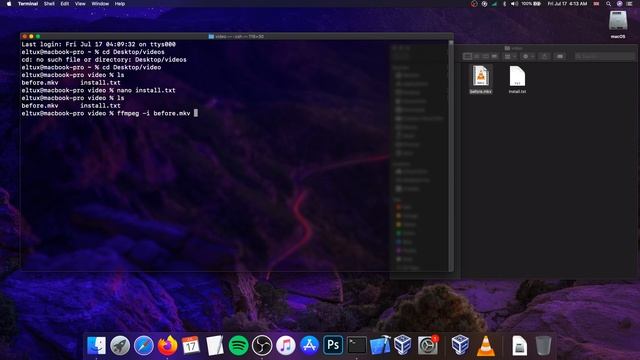Open Finder from the Dock

[96, 345]
